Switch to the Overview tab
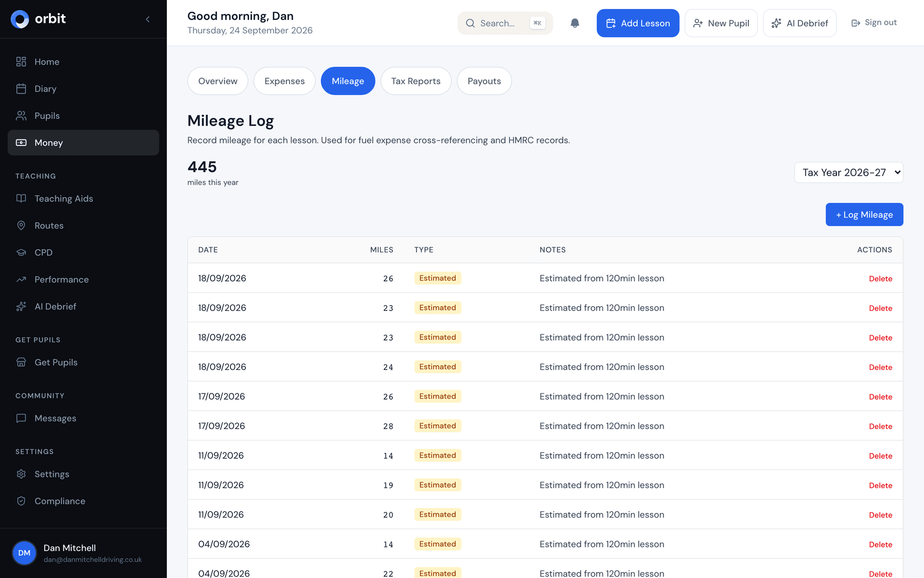This screenshot has height=578, width=924. point(217,81)
